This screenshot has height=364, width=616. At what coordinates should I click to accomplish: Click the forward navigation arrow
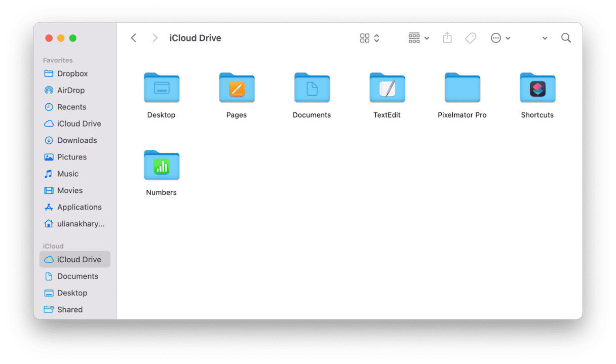pos(155,37)
